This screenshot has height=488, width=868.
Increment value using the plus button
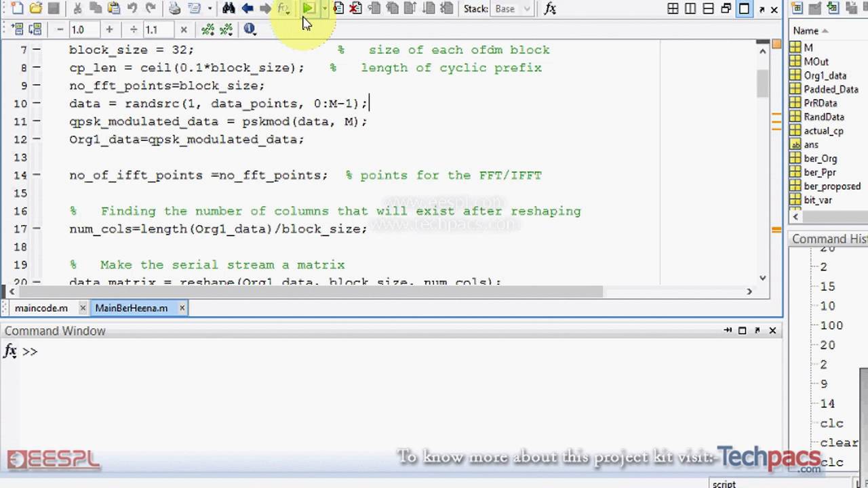pos(108,30)
